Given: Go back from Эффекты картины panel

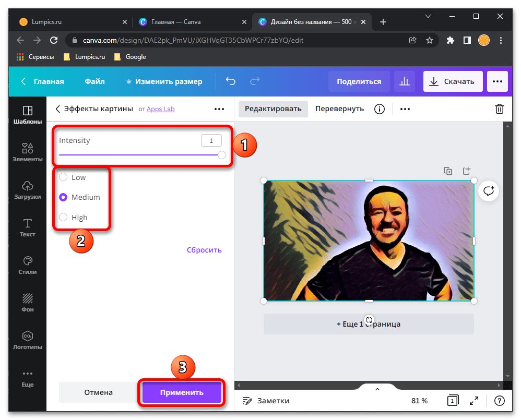Looking at the screenshot, I should [x=58, y=109].
